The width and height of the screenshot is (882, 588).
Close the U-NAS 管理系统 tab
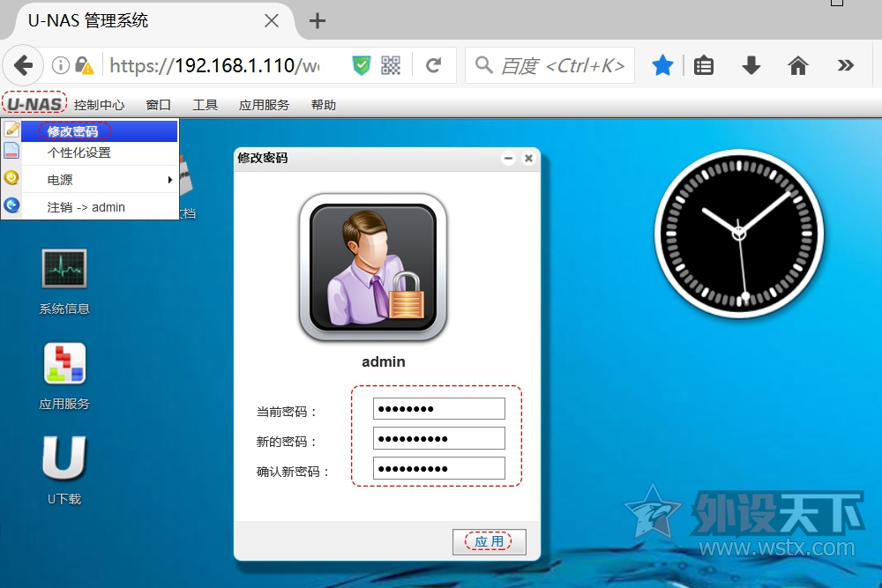(271, 21)
